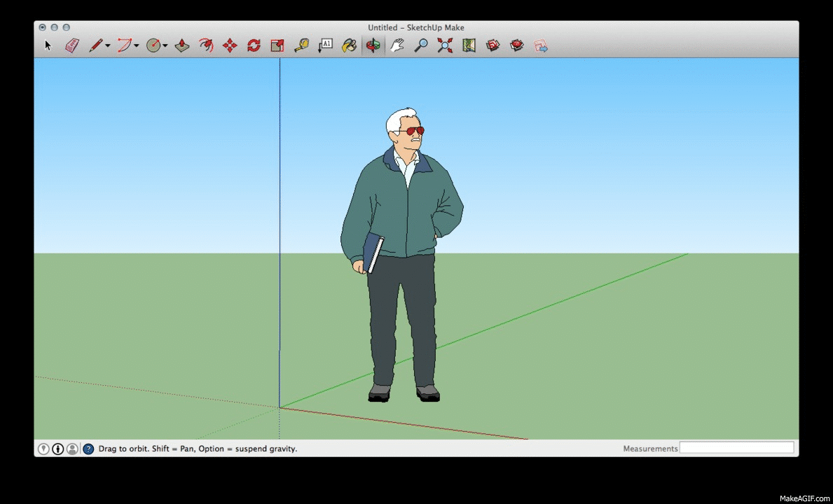Pick the Pencil line tool
Viewport: 833px width, 504px height.
tap(95, 45)
